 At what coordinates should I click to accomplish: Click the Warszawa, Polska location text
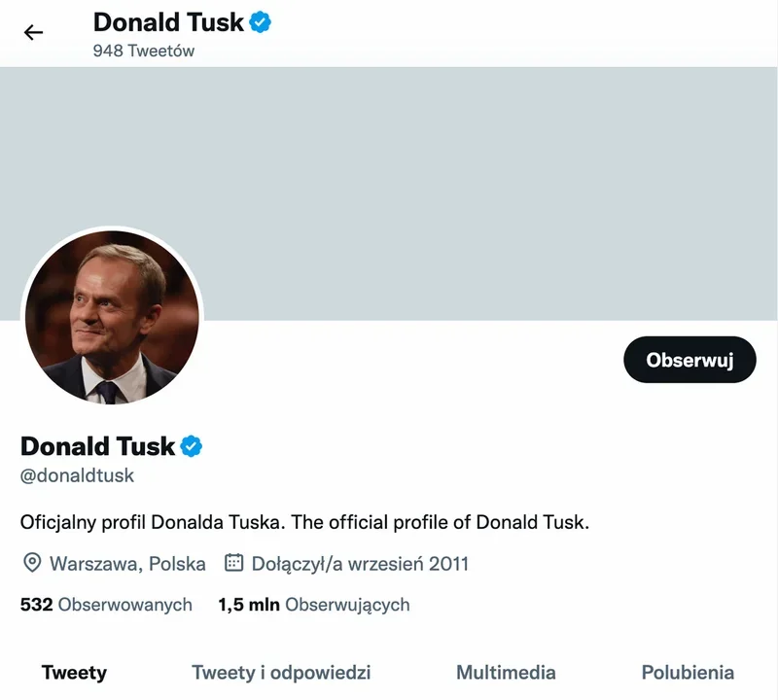[x=127, y=564]
